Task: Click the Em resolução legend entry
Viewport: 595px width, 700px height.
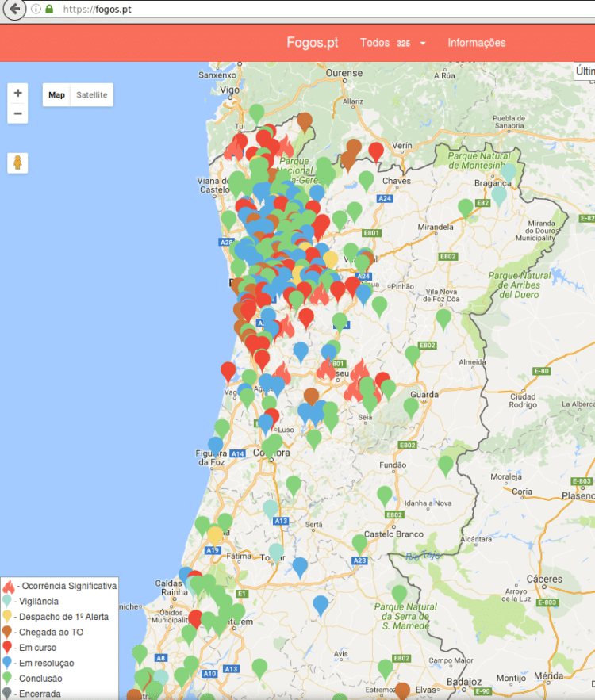Action: pyautogui.click(x=38, y=663)
